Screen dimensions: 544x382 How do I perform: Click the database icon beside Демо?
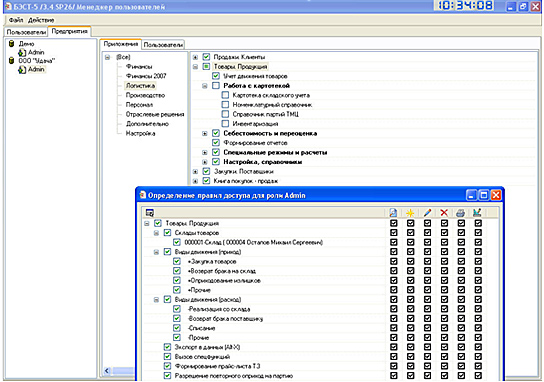[x=11, y=43]
